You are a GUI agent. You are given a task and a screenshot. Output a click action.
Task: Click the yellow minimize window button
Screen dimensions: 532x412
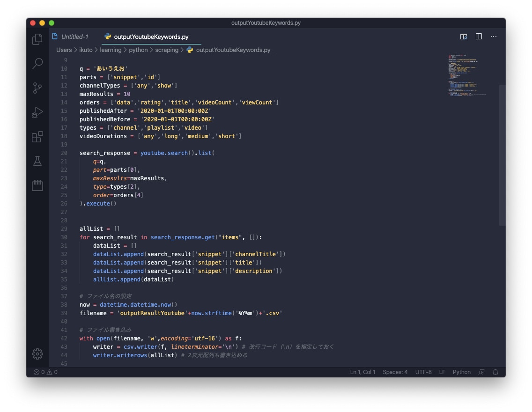(x=42, y=23)
